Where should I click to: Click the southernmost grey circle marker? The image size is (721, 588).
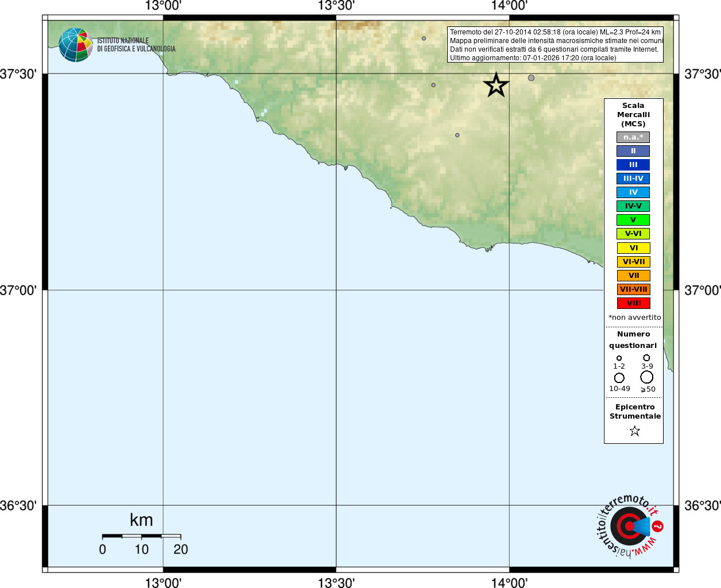pos(457,135)
